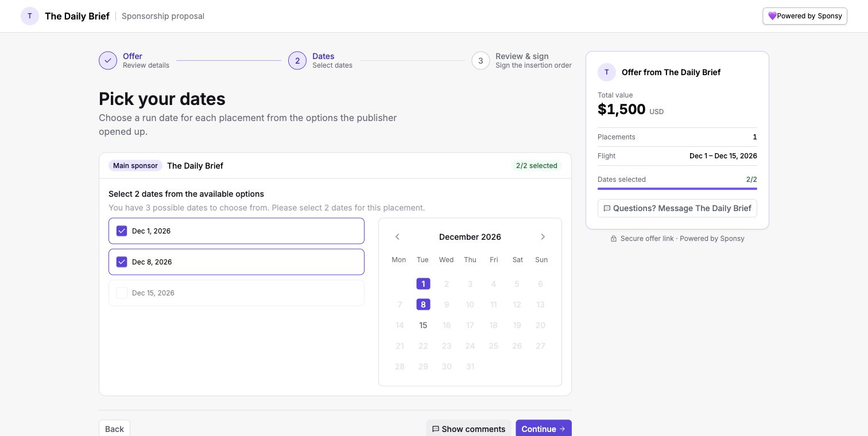Uncheck the Dec 1, 2026 checkbox

point(122,231)
